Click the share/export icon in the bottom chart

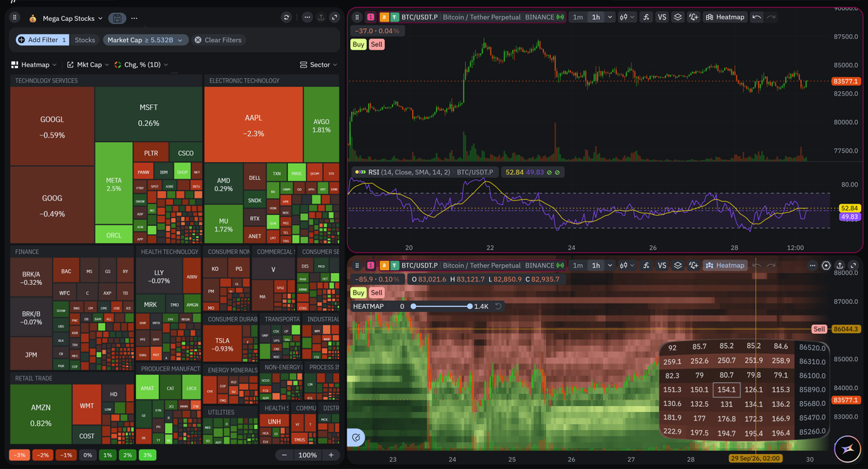(840, 265)
